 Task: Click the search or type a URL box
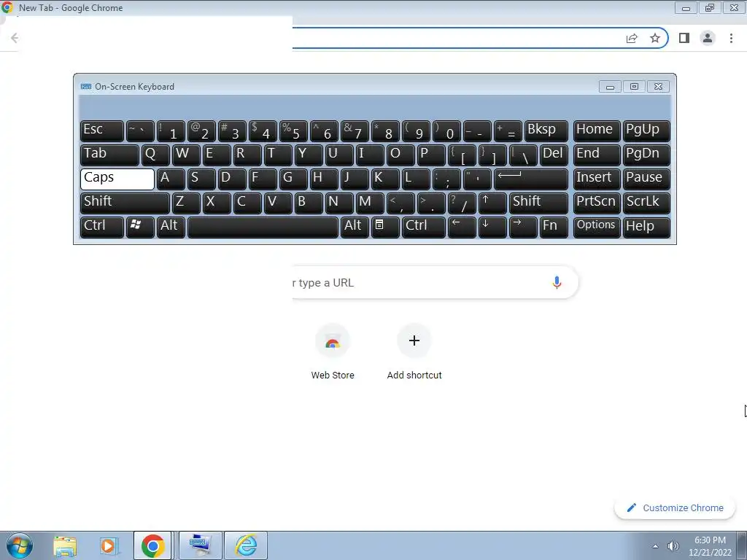coord(435,282)
